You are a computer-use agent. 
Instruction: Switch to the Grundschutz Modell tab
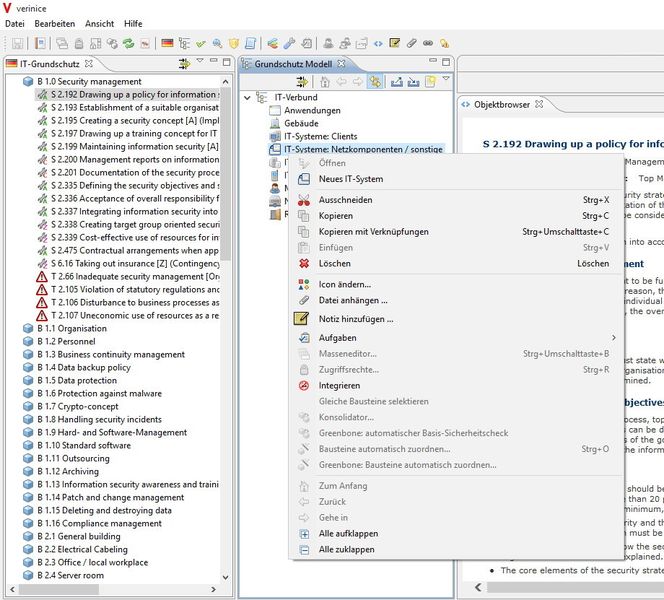point(293,64)
